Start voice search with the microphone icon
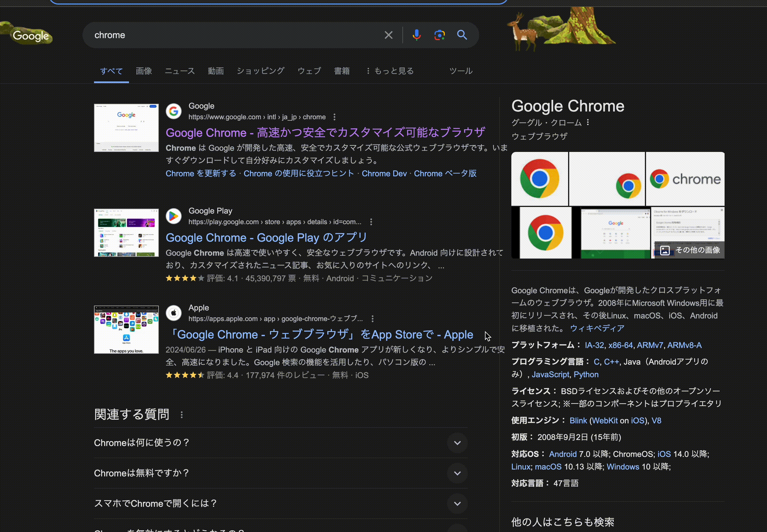This screenshot has height=532, width=767. 416,35
